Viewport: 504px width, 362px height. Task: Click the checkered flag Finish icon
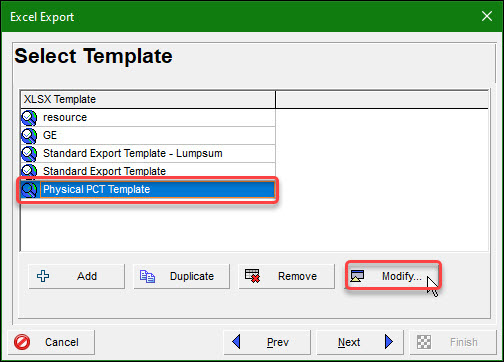point(424,342)
